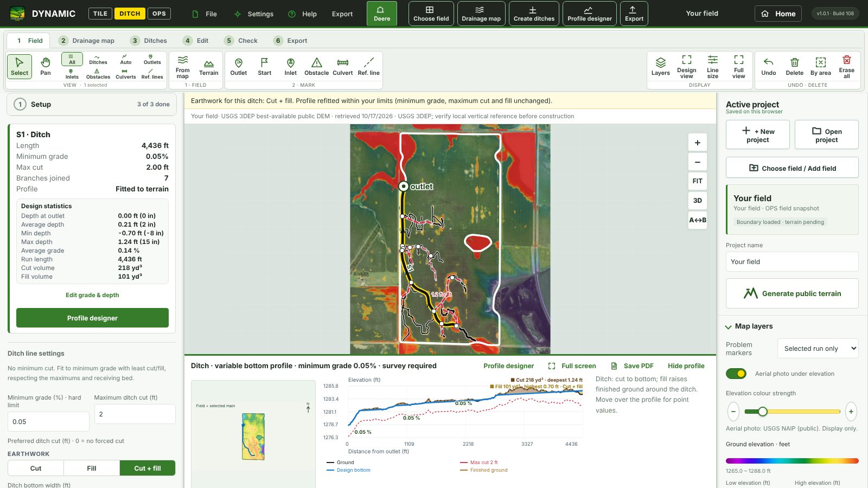
Task: Click the Delete trash icon
Action: click(795, 67)
